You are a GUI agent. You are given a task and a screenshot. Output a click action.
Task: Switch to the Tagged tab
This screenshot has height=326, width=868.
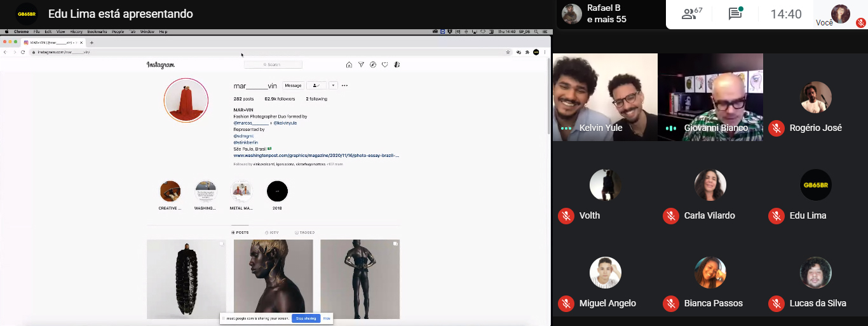[305, 233]
